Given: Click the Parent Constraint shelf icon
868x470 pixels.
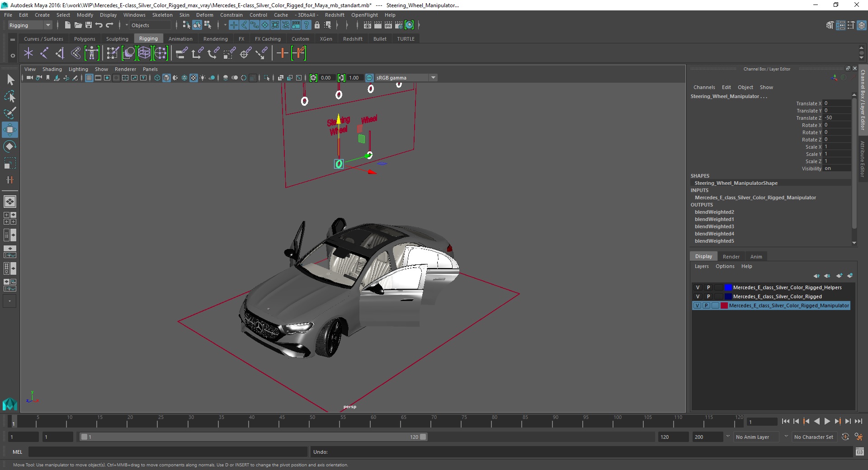Looking at the screenshot, I should (x=182, y=53).
